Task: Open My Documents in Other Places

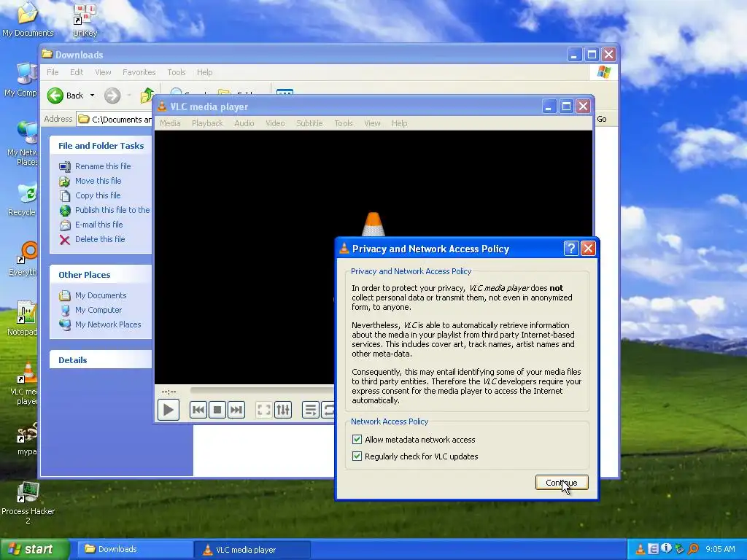Action: pos(101,295)
